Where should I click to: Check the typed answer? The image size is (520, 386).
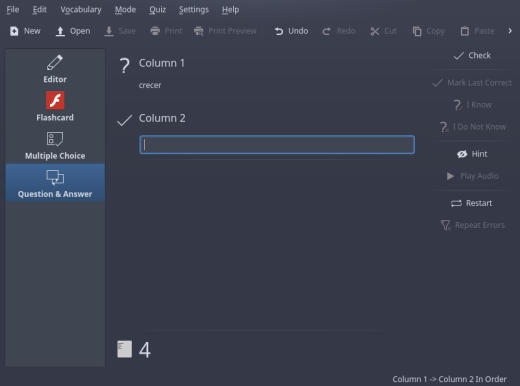pyautogui.click(x=472, y=55)
